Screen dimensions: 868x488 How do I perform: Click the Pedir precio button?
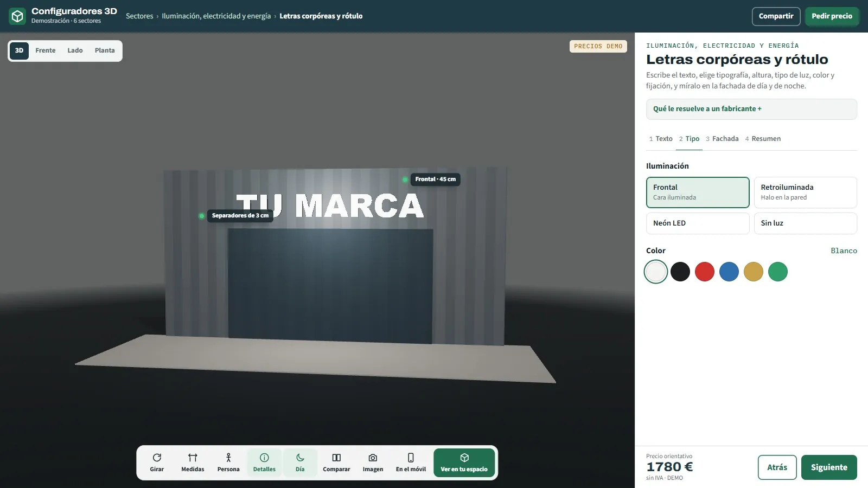[832, 16]
